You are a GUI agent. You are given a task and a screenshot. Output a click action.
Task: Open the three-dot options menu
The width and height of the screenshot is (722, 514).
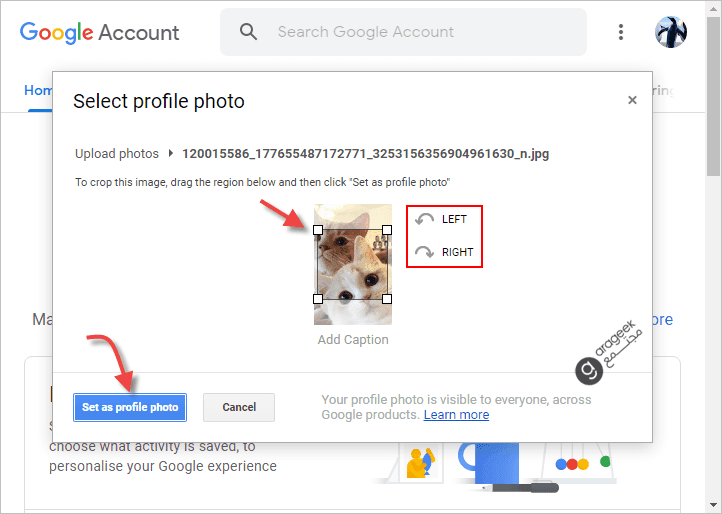coord(622,32)
